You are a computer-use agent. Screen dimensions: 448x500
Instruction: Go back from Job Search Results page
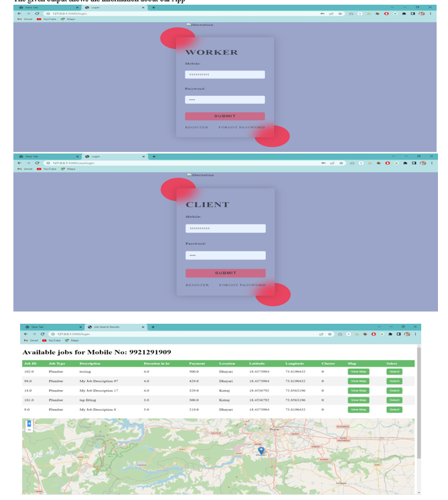pyautogui.click(x=26, y=334)
